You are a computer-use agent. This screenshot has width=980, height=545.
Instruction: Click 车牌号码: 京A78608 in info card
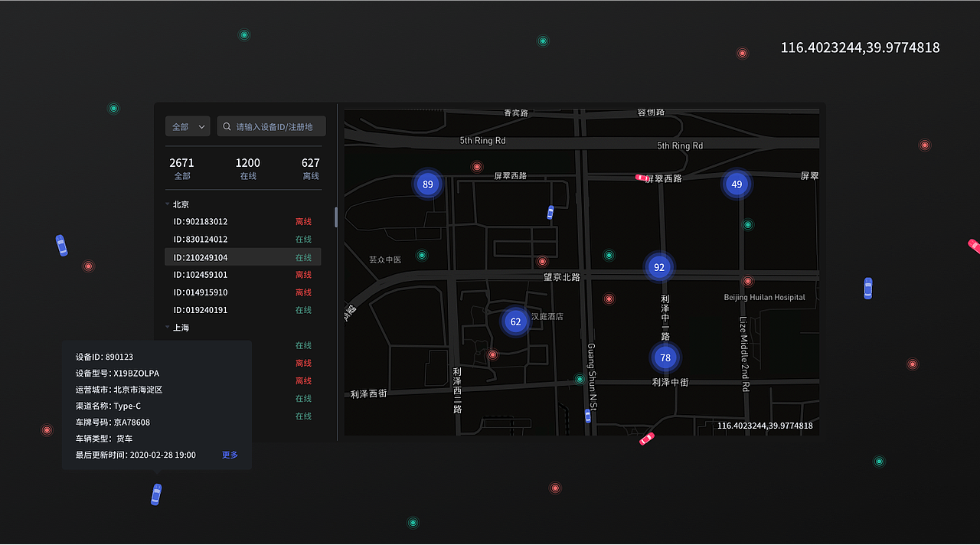tap(113, 423)
